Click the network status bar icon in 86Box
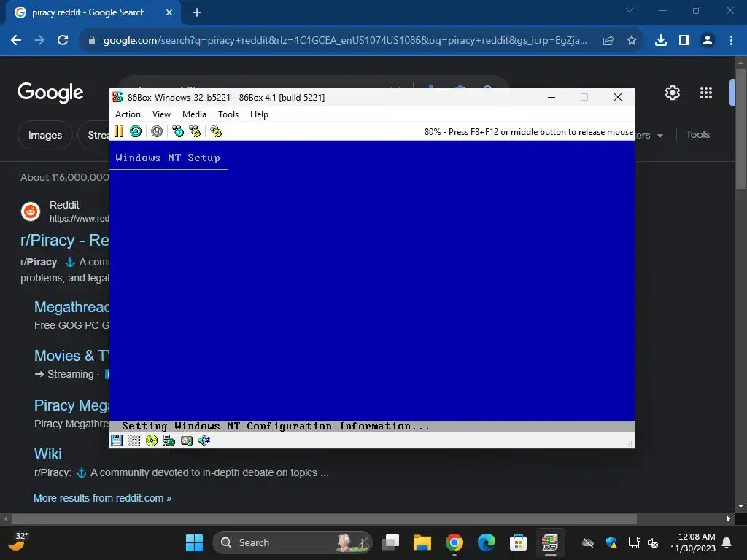 click(169, 440)
